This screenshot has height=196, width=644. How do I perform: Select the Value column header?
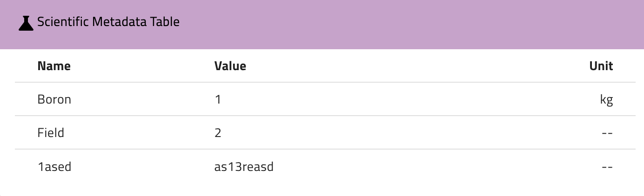(230, 66)
